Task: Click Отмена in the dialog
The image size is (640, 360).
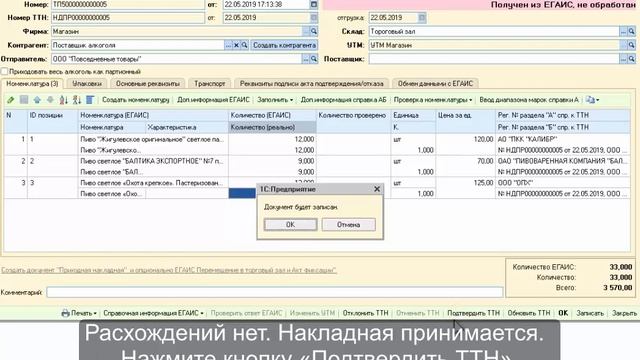Action: click(349, 224)
